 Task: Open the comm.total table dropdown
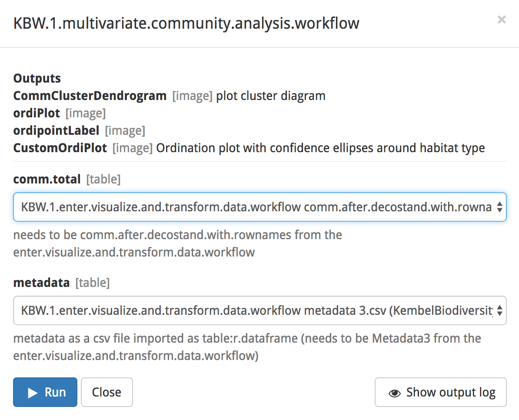[260, 207]
